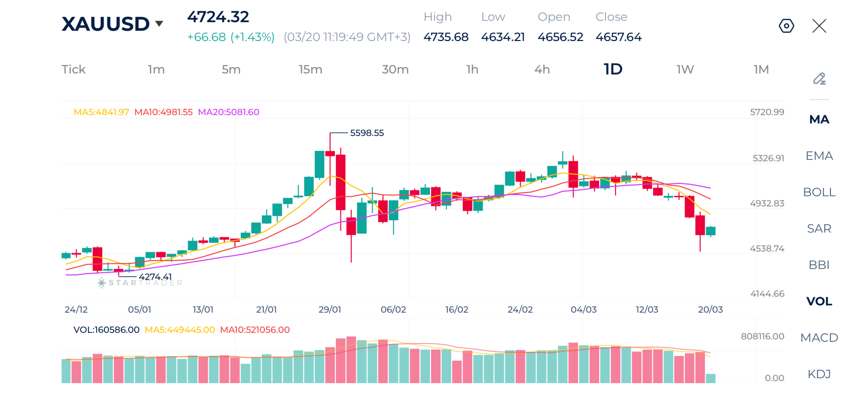Close the XAUUSD chart view
This screenshot has width=868, height=399.
pyautogui.click(x=819, y=26)
